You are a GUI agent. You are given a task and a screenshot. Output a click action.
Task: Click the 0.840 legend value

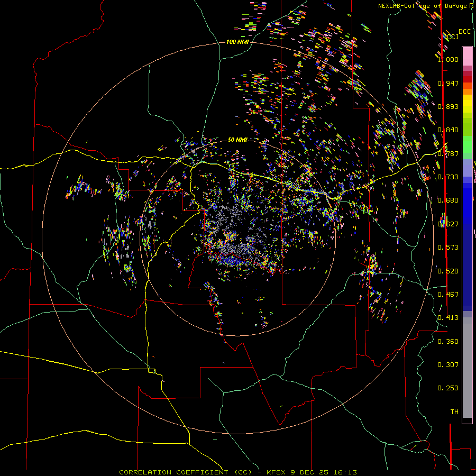448,130
